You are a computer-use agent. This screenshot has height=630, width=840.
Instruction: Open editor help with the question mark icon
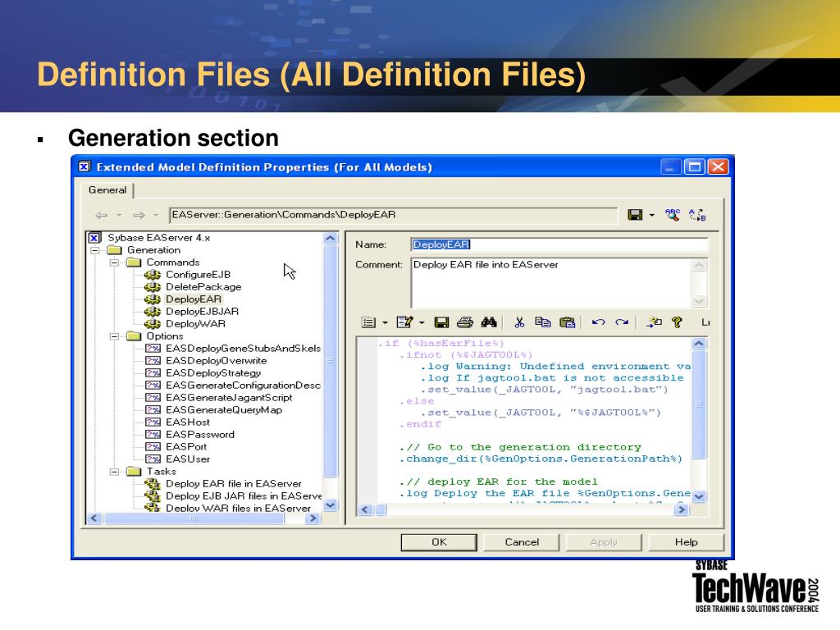[x=677, y=322]
